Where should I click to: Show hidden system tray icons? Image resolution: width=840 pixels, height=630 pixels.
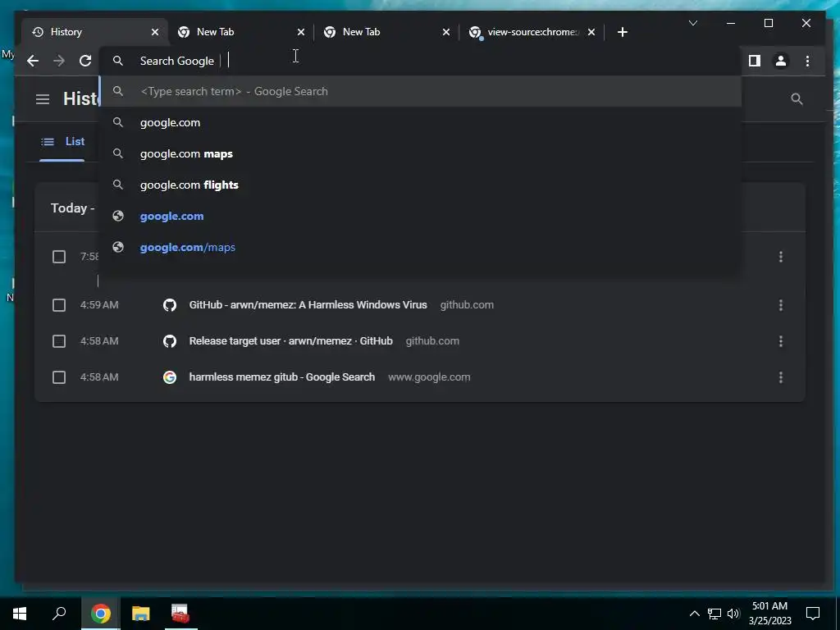694,614
